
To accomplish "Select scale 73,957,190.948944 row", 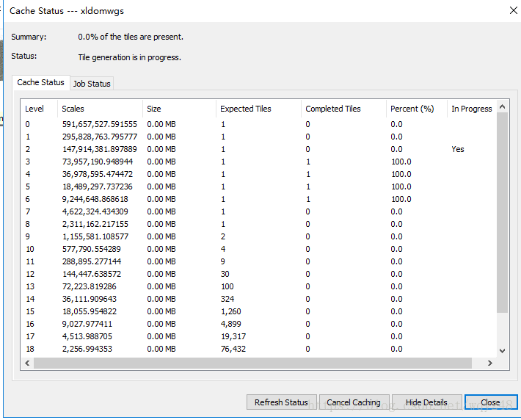I will 258,162.
